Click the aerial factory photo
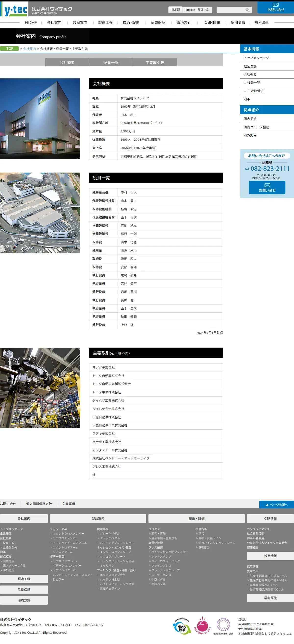 pos(40,213)
